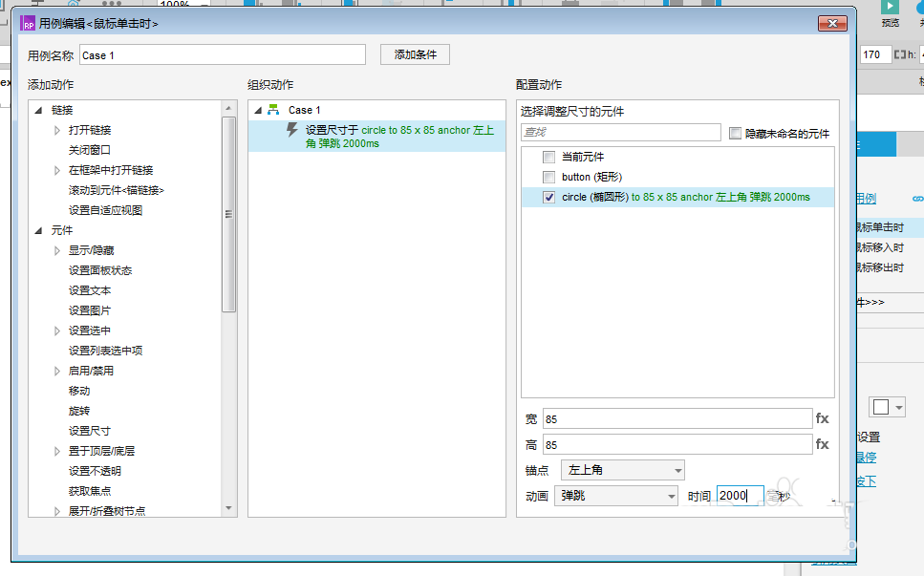Uncheck the circle (椭圆形) checkbox
The width and height of the screenshot is (924, 576).
[548, 198]
